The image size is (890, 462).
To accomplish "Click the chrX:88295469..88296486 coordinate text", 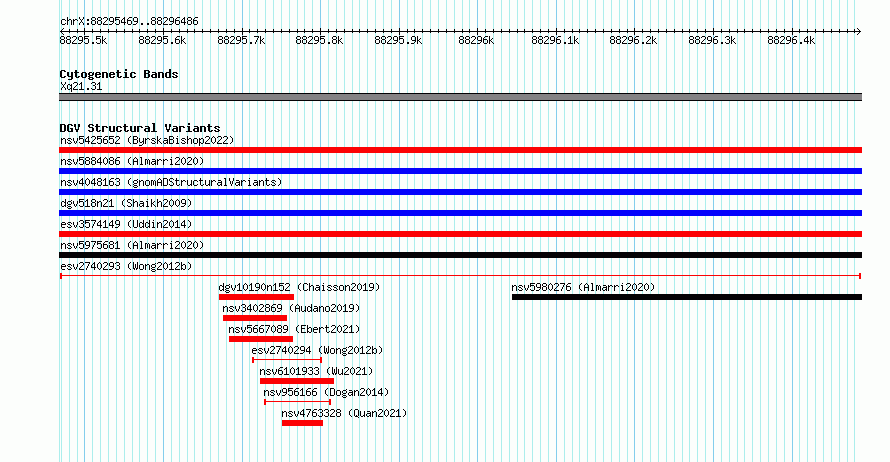I will click(129, 22).
